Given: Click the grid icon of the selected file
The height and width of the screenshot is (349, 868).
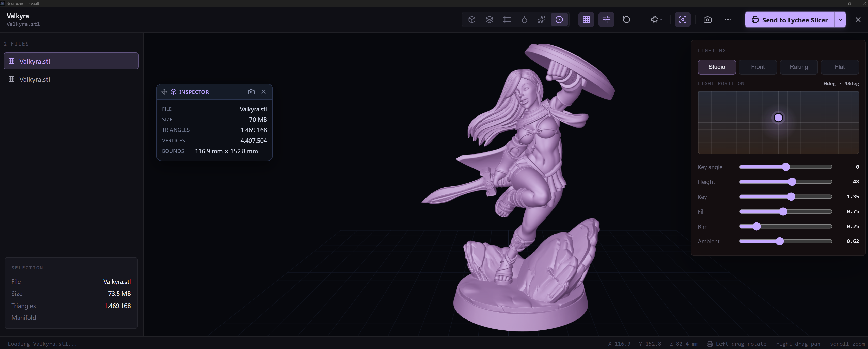Looking at the screenshot, I should click(x=11, y=61).
